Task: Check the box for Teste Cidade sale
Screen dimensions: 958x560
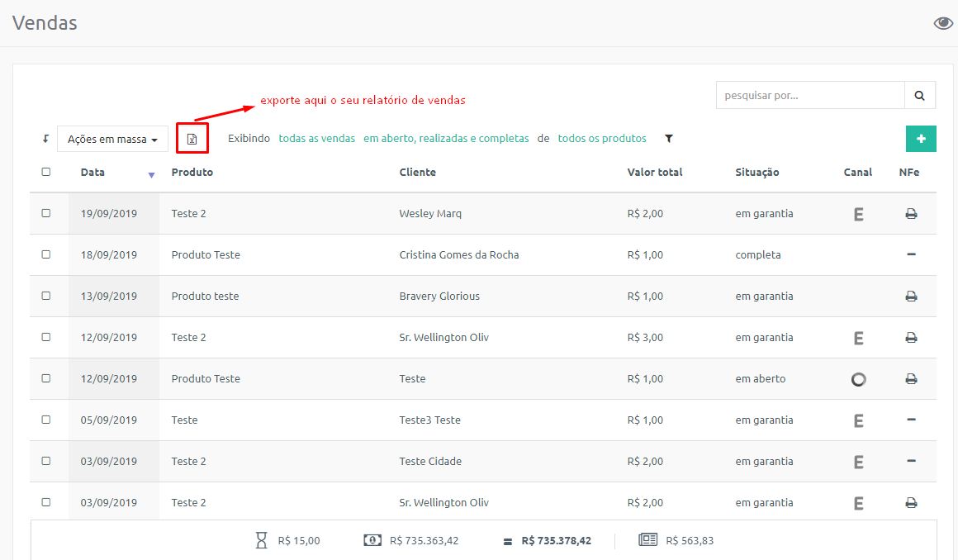Action: click(x=45, y=461)
